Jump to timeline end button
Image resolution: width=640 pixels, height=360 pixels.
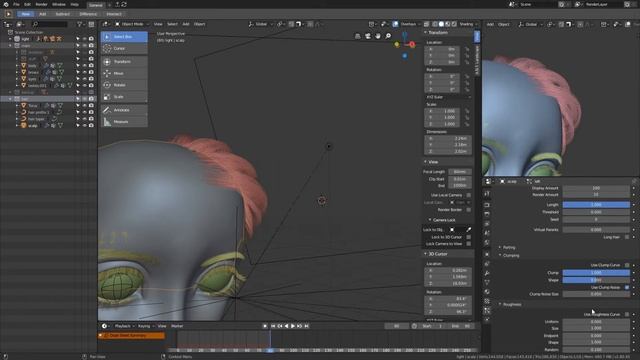point(307,326)
